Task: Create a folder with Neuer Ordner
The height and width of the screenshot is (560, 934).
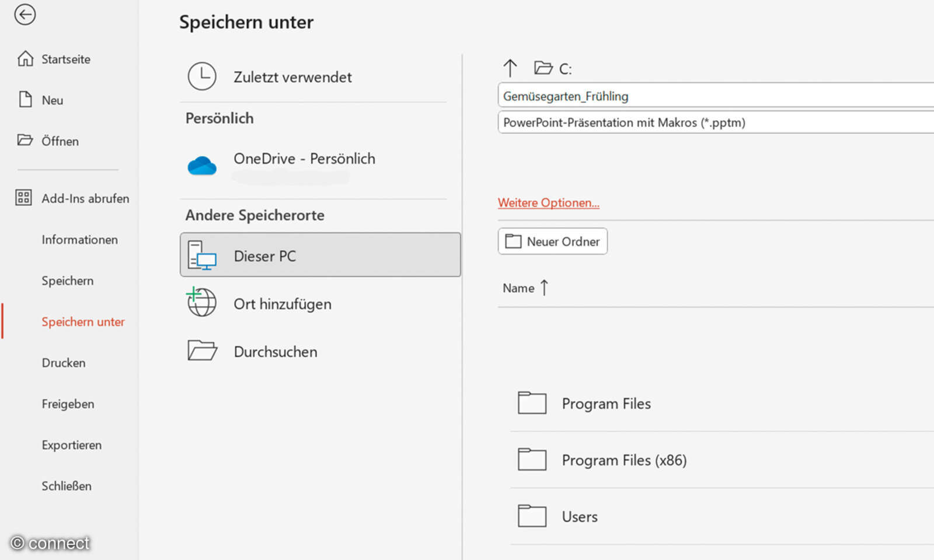Action: [x=552, y=241]
